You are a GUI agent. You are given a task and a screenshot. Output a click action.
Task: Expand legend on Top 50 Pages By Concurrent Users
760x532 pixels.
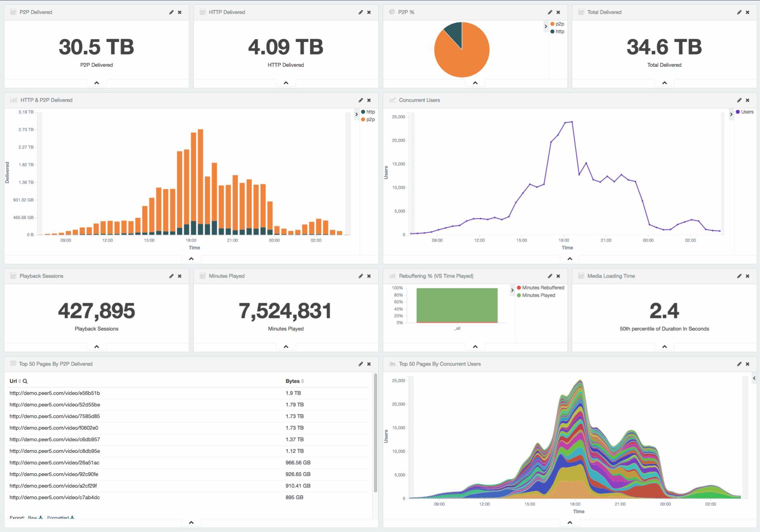point(754,378)
